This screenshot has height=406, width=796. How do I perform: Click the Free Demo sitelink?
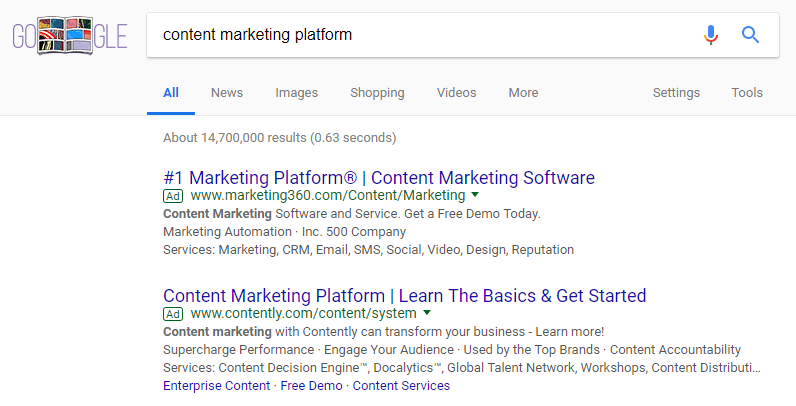tap(311, 386)
